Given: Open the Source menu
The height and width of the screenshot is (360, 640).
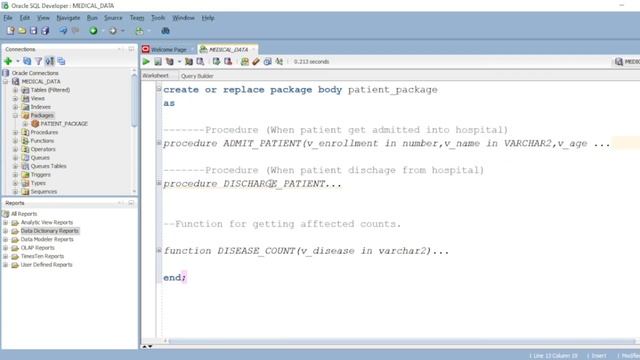Looking at the screenshot, I should click(x=113, y=18).
